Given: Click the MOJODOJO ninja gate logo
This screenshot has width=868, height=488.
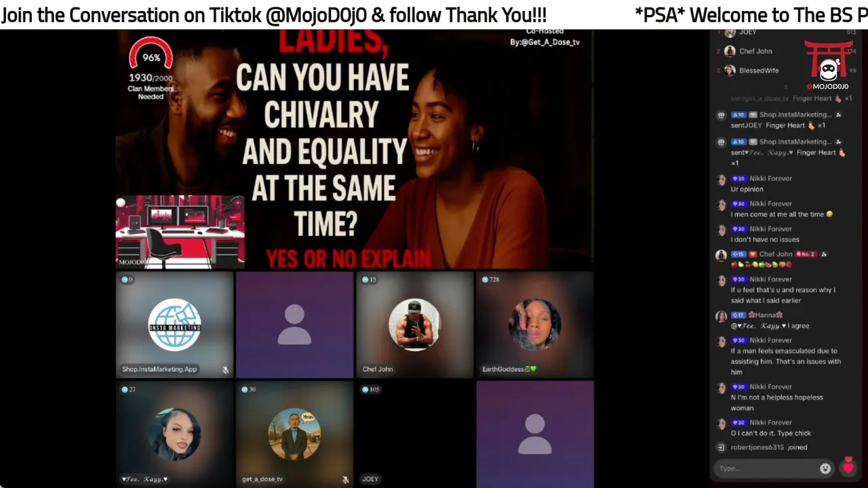Looking at the screenshot, I should (828, 62).
